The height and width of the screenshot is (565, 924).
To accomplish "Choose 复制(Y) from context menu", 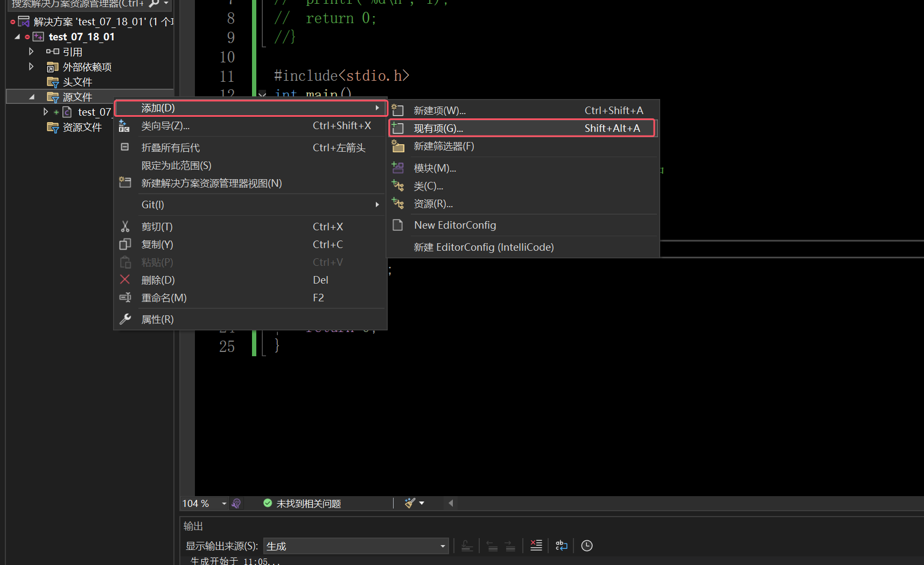I will pyautogui.click(x=251, y=244).
